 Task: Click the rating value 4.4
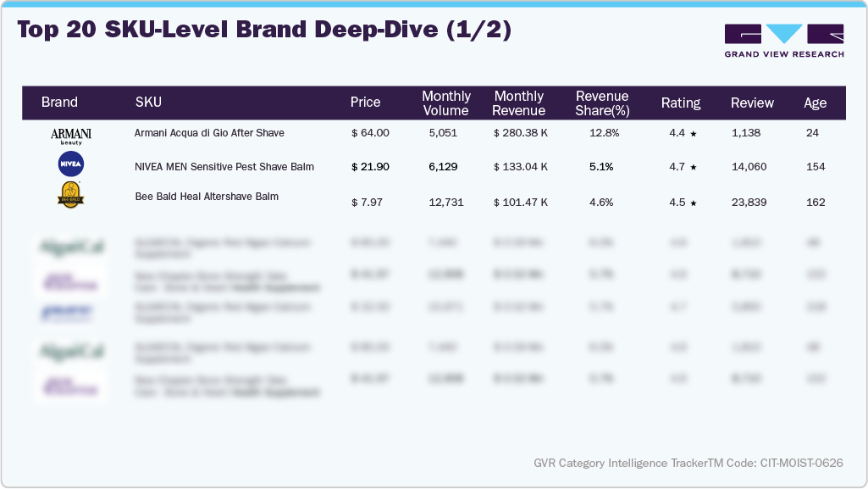click(677, 133)
